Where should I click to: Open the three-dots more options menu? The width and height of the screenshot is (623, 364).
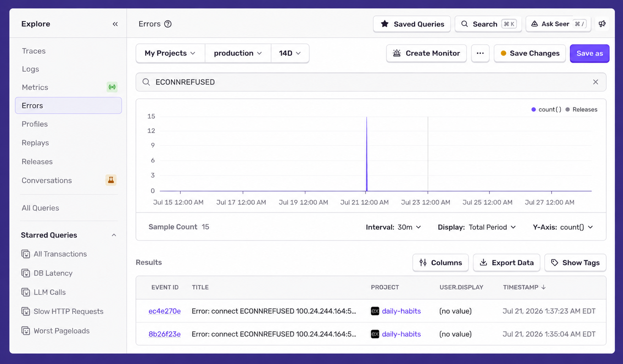pos(480,53)
